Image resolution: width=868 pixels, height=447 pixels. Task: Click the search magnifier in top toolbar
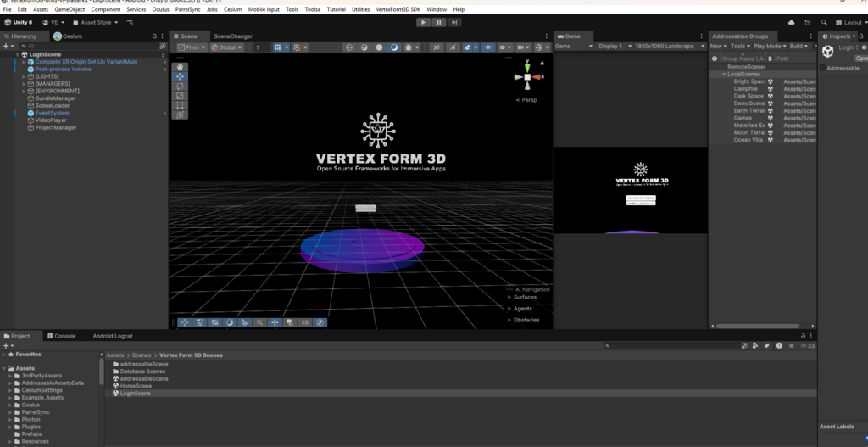[x=823, y=22]
